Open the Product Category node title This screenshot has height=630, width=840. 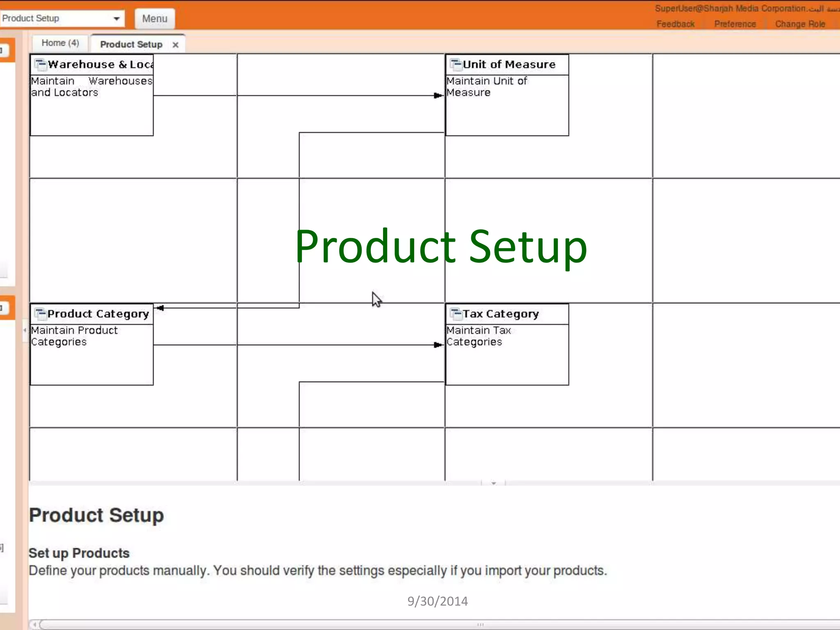tap(98, 314)
